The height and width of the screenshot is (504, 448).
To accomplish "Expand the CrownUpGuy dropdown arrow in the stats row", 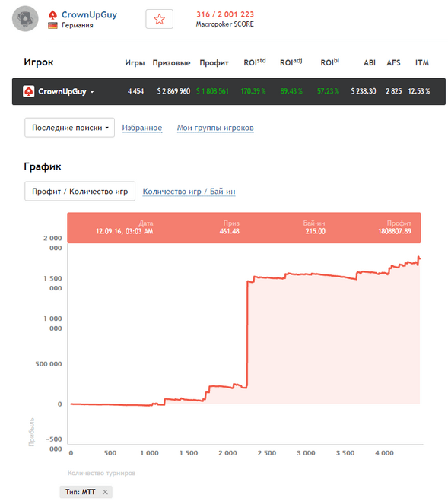I will (92, 92).
